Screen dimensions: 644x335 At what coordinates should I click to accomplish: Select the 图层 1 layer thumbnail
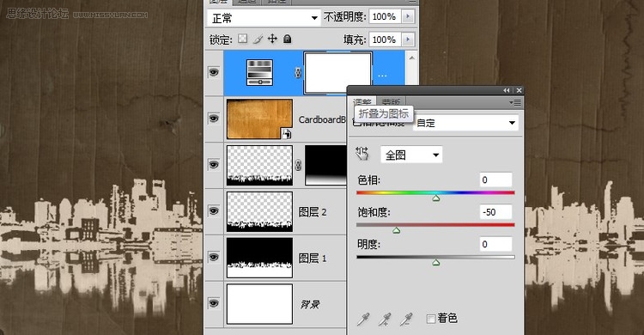tap(259, 258)
